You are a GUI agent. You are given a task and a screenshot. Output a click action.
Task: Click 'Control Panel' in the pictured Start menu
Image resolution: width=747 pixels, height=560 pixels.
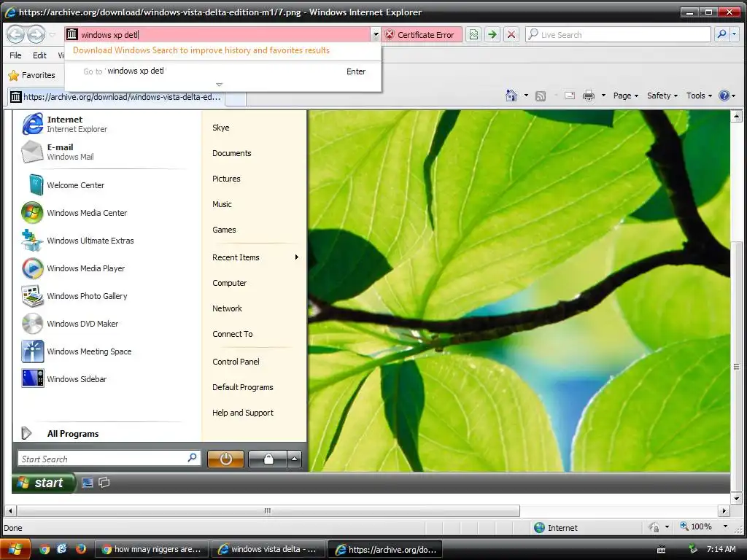(x=236, y=362)
